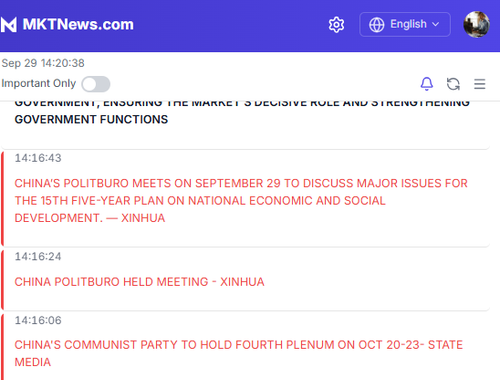This screenshot has width=500, height=380.
Task: Open the Fourth Plenum Oct 20-23 headline
Action: (239, 353)
